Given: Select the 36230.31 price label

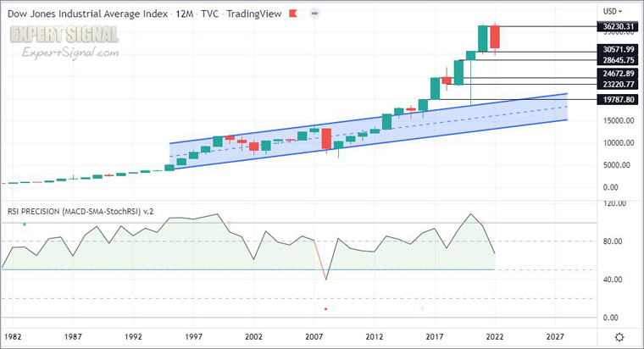Looking at the screenshot, I should click(x=618, y=27).
